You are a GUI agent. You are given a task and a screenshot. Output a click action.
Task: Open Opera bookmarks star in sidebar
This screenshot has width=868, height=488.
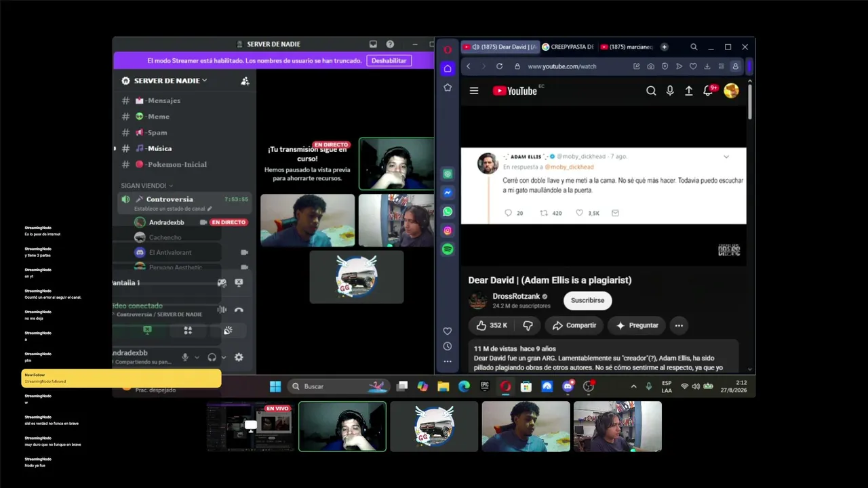(448, 87)
